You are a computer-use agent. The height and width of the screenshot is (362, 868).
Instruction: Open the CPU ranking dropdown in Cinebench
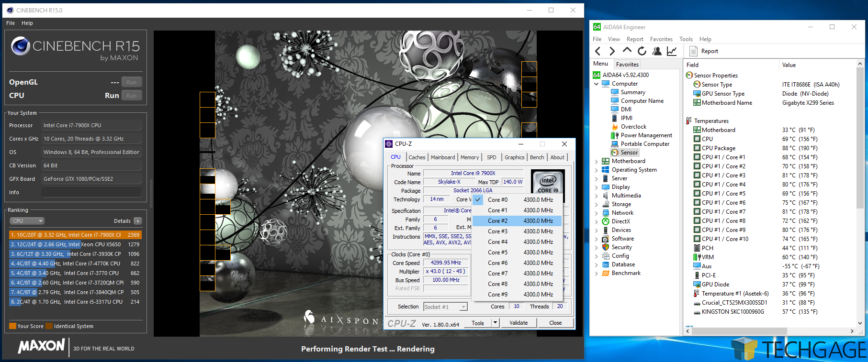tap(27, 221)
